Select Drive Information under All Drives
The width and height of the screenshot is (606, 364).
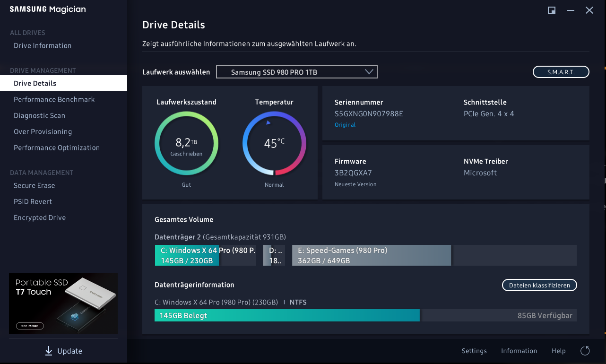click(x=43, y=45)
